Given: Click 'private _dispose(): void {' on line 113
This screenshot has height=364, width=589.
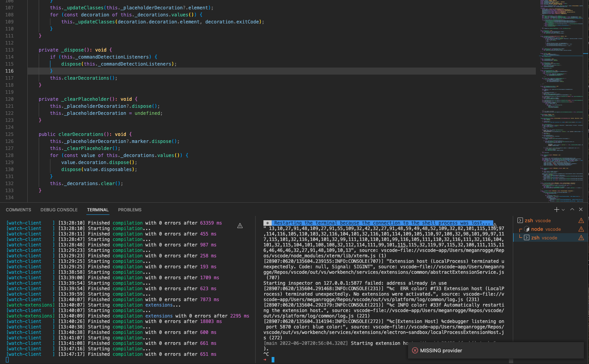Looking at the screenshot, I should point(75,50).
